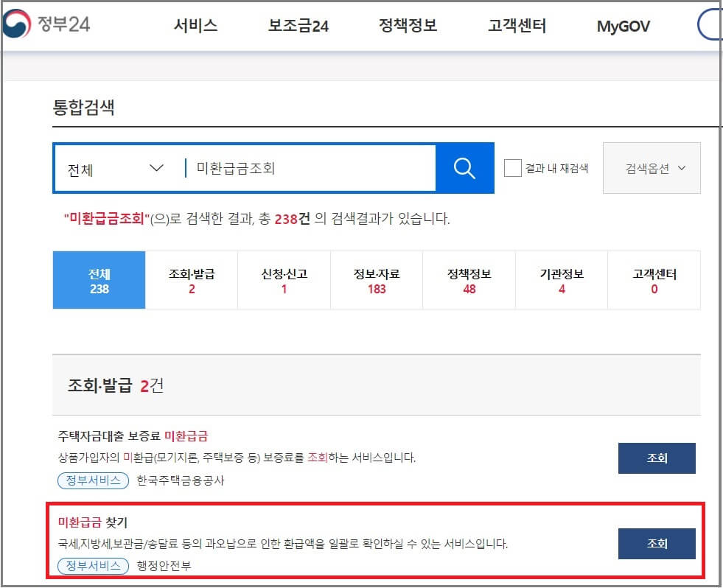Select the 고객센터 0 results tab
723x588 pixels.
coord(653,280)
